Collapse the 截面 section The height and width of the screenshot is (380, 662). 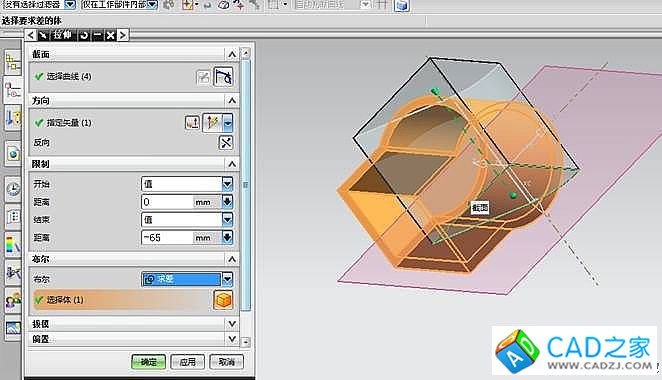[x=232, y=54]
